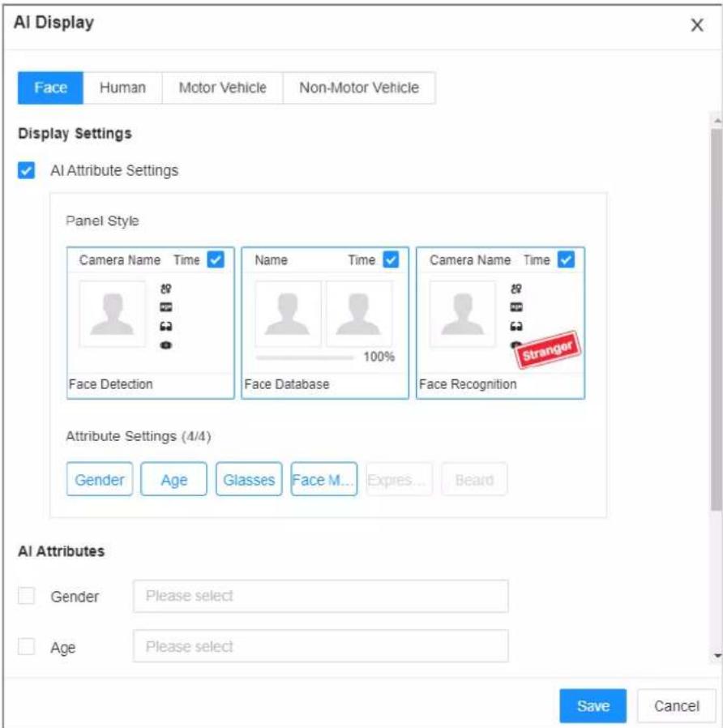723x728 pixels.
Task: Click the right Face Database avatar thumbnail
Action: click(x=359, y=314)
